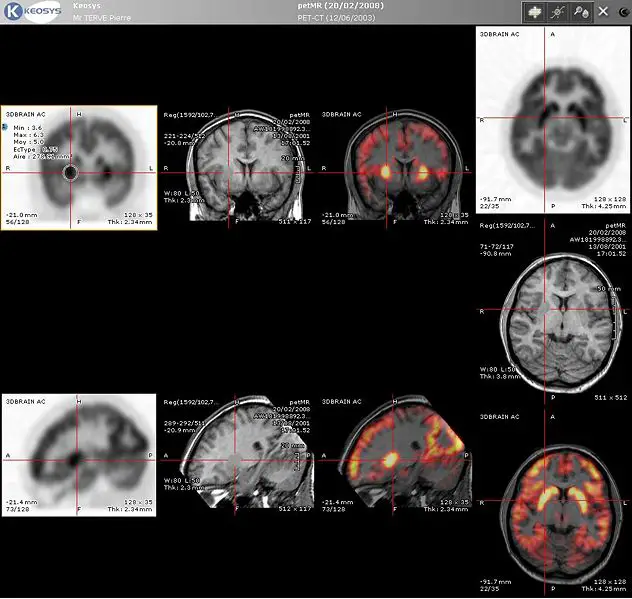Select the axial MR image viewport
632x599 pixels.
[x=553, y=310]
